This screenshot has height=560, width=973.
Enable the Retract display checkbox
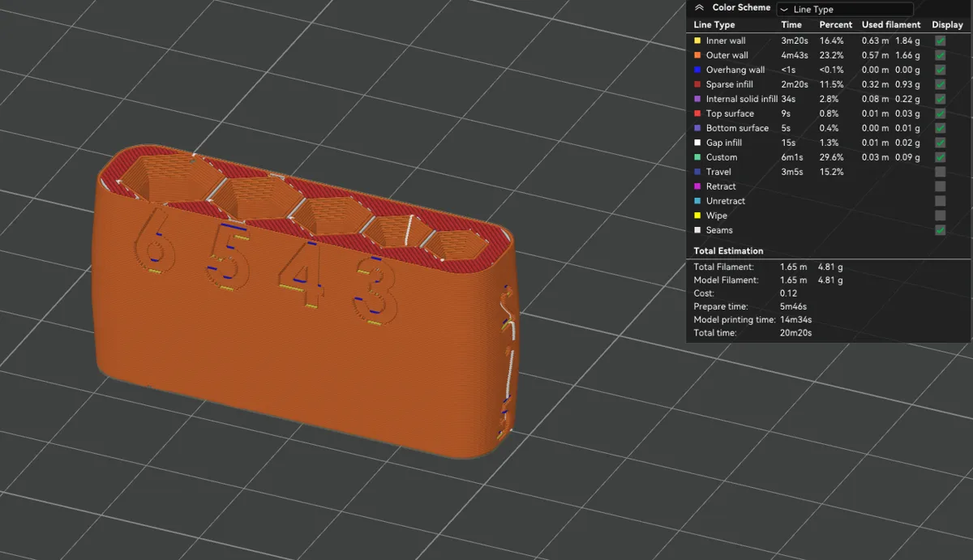940,186
